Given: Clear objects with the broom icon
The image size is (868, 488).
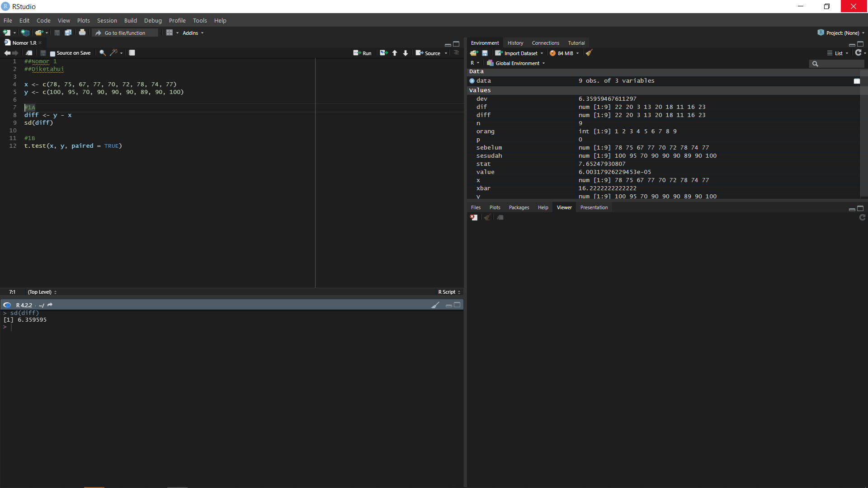Looking at the screenshot, I should click(x=588, y=53).
